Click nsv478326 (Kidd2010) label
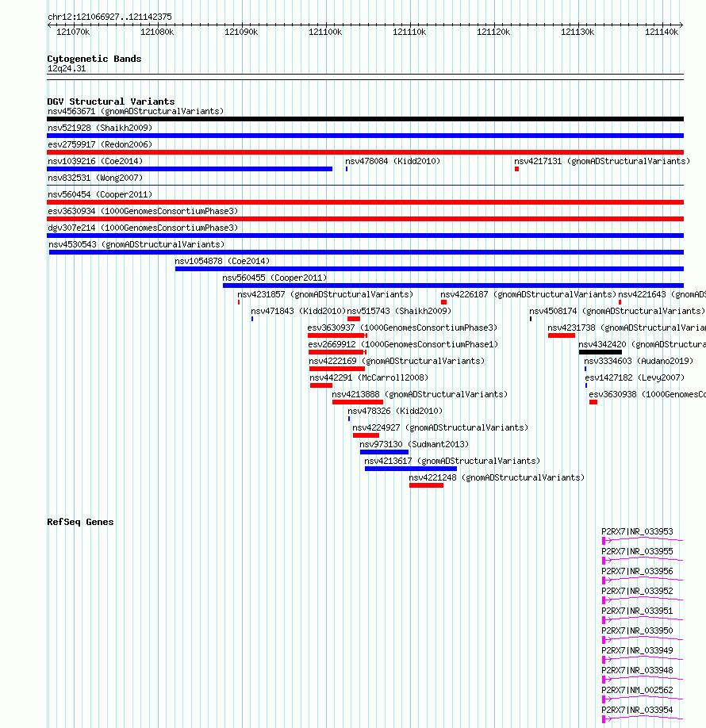Image resolution: width=706 pixels, height=728 pixels. (395, 412)
